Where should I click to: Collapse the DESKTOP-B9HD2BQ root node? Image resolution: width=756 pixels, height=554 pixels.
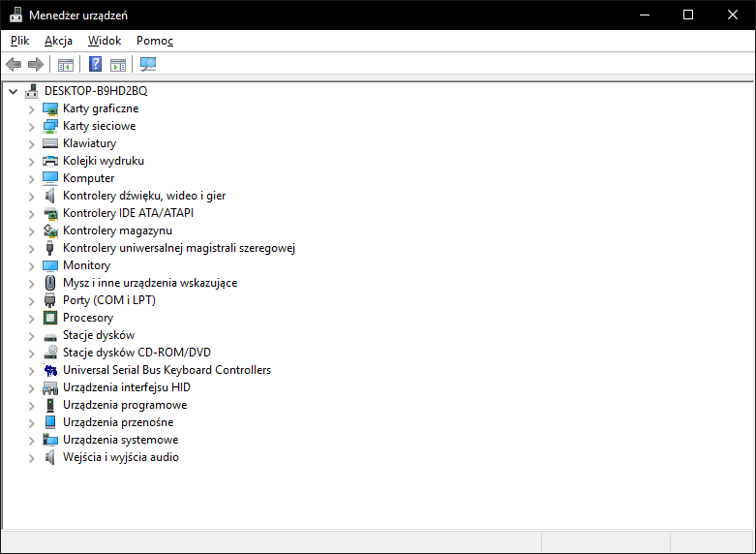(x=14, y=91)
